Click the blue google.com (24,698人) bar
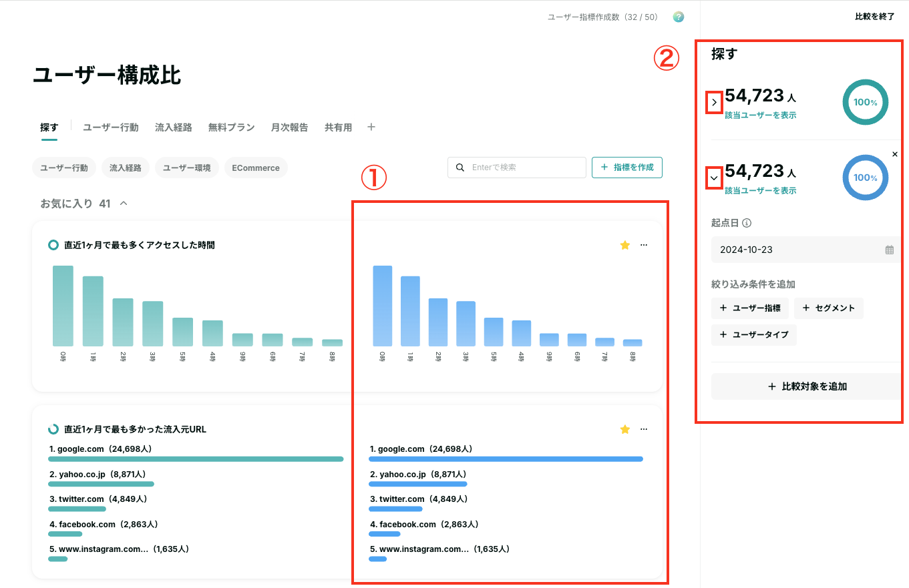 click(506, 459)
